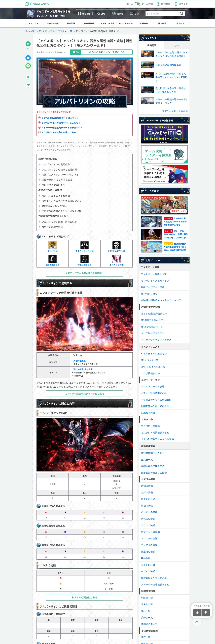Open 徹甲ライトソロ攻略 bowgun icon

pyautogui.click(x=84, y=245)
